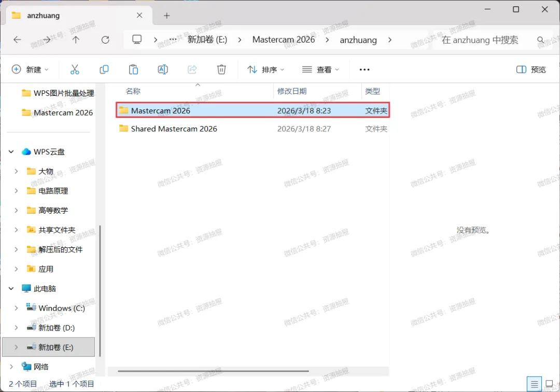Click the horizontal scrollbar of file list
Screen dimensions: 560x392
(x=213, y=371)
